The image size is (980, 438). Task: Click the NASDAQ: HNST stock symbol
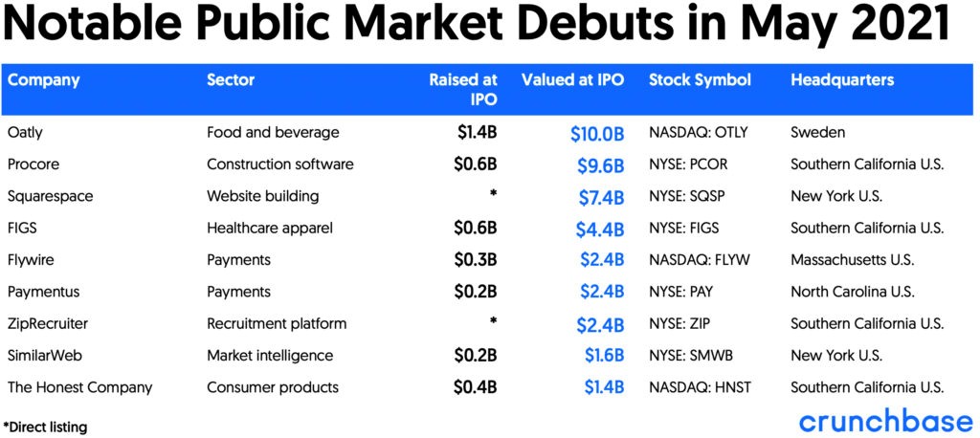click(x=700, y=387)
